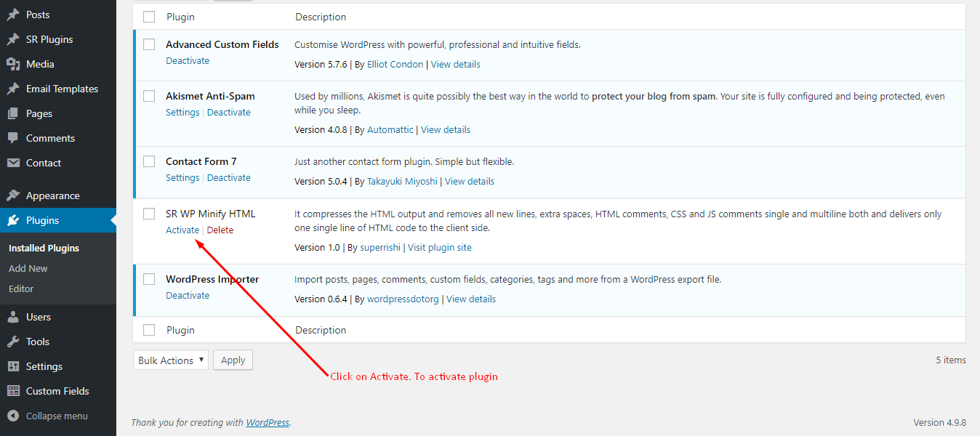Tick the Contact Form 7 checkbox
The image size is (980, 436).
[x=149, y=161]
